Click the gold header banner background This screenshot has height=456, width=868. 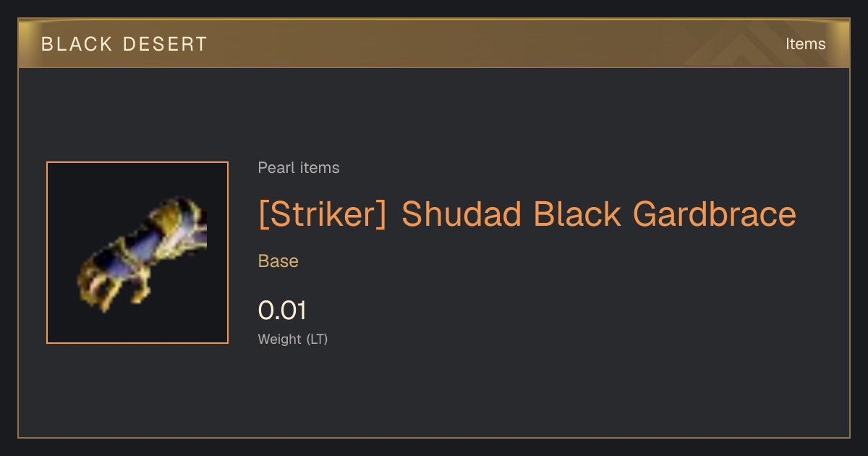[434, 43]
